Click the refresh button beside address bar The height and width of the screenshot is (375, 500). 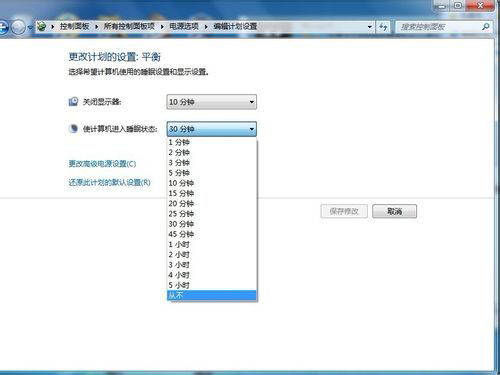click(x=383, y=27)
